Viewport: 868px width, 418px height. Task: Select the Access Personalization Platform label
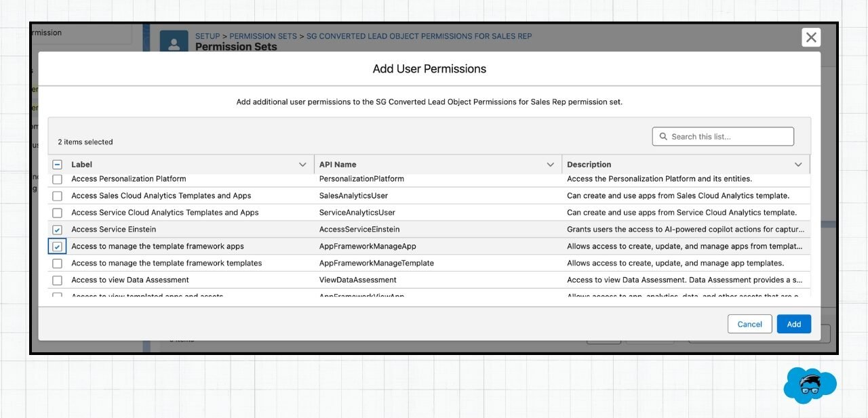click(129, 179)
